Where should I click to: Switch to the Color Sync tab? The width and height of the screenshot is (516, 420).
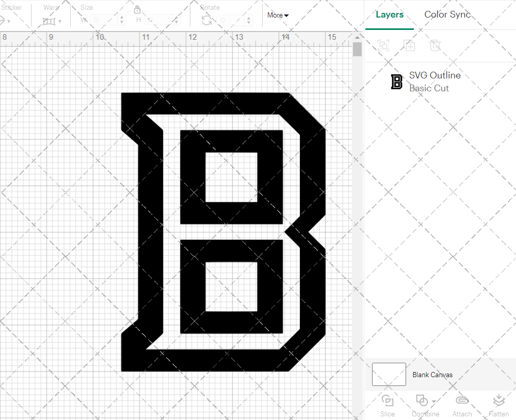pyautogui.click(x=447, y=14)
